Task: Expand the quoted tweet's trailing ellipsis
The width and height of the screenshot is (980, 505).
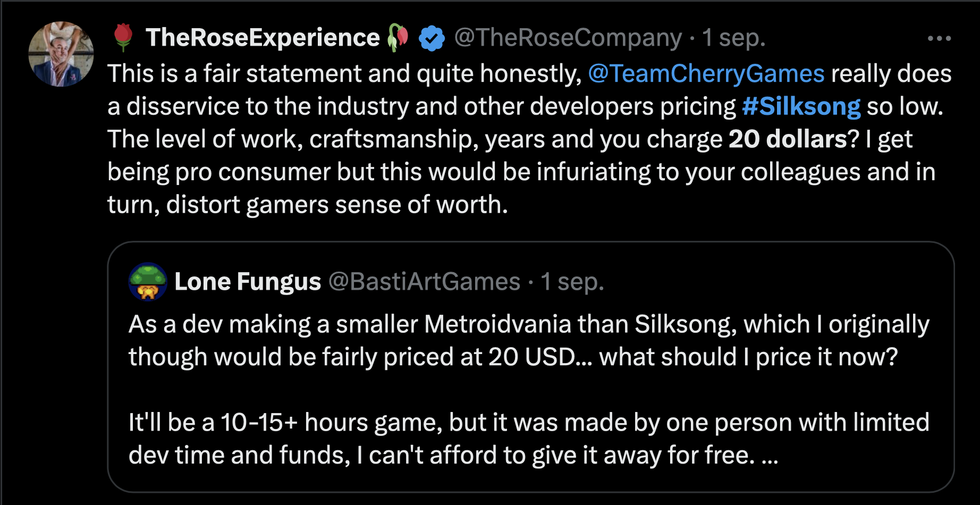Action: pyautogui.click(x=770, y=456)
